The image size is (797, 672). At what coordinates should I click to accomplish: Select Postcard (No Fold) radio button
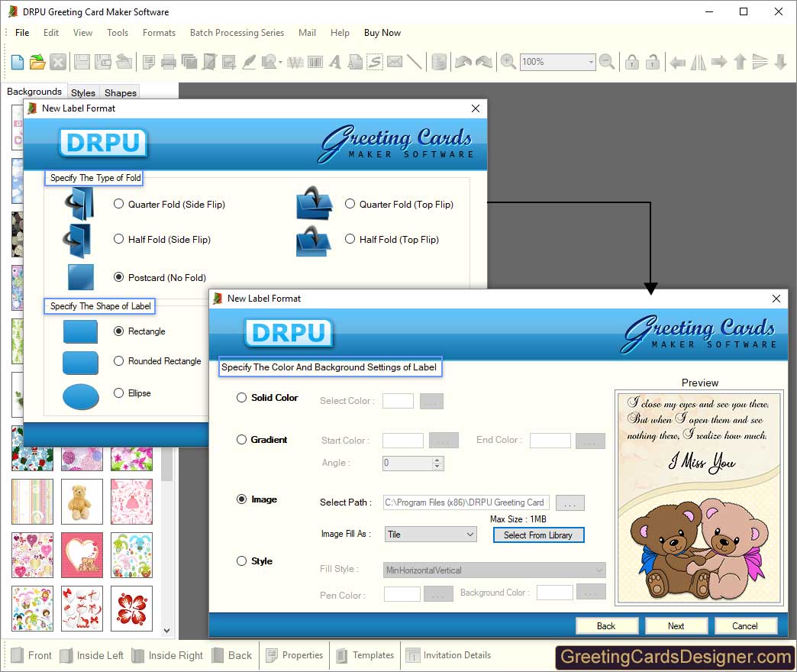(x=118, y=277)
